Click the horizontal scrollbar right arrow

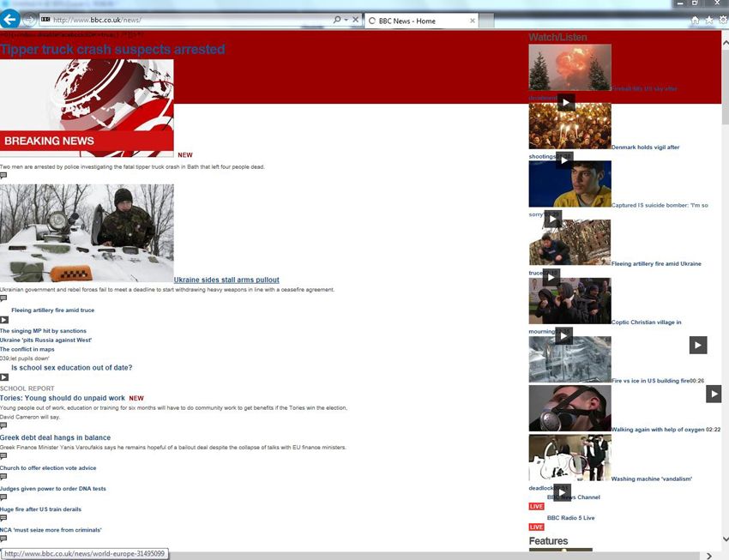pyautogui.click(x=708, y=556)
